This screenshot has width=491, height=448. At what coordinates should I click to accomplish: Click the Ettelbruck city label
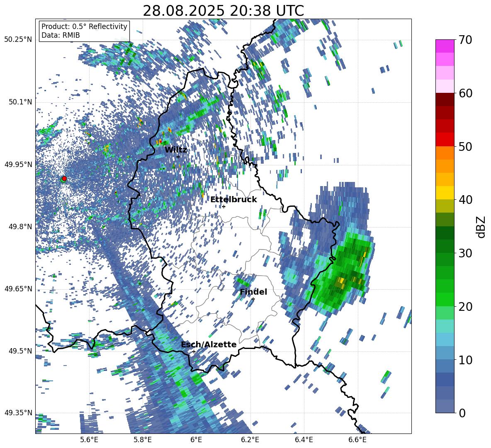[233, 200]
